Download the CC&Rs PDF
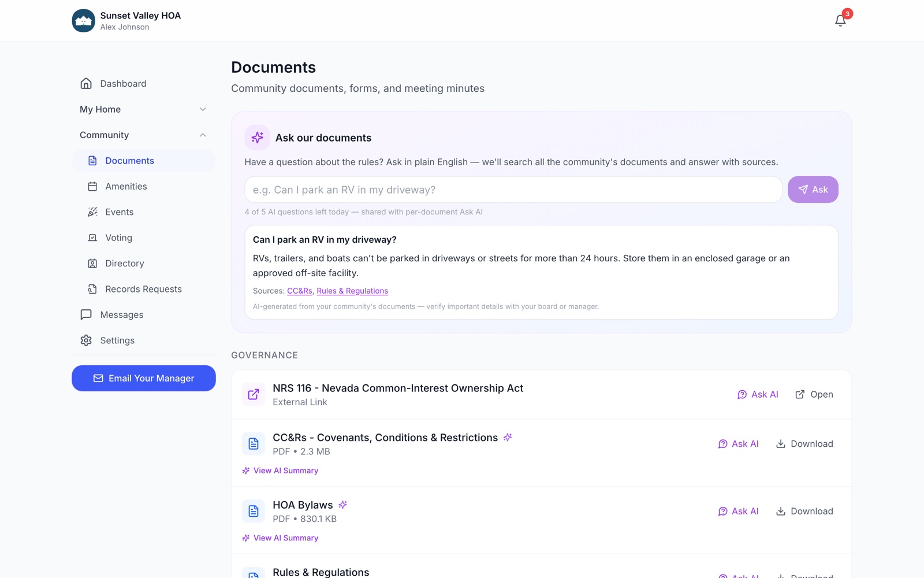924x578 pixels. coord(804,444)
